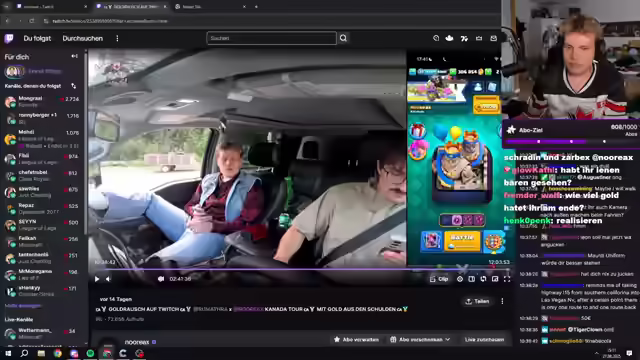Play the VOD video

pos(97,279)
